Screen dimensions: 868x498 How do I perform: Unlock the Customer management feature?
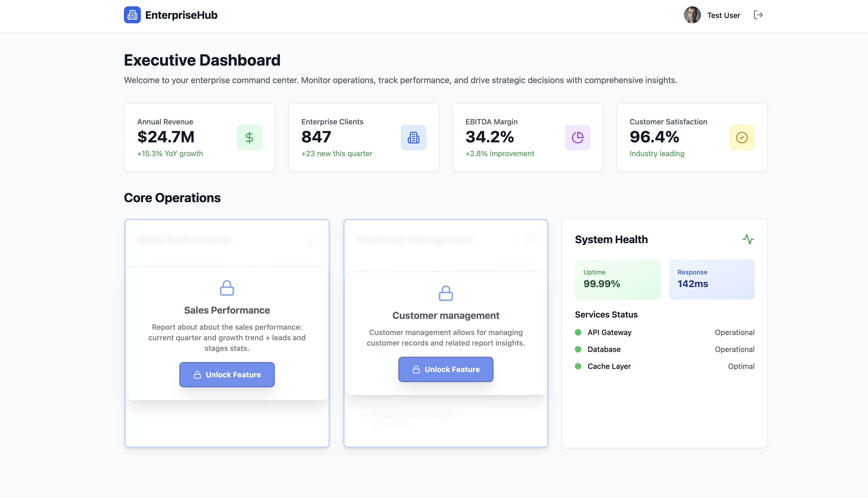[x=445, y=369]
